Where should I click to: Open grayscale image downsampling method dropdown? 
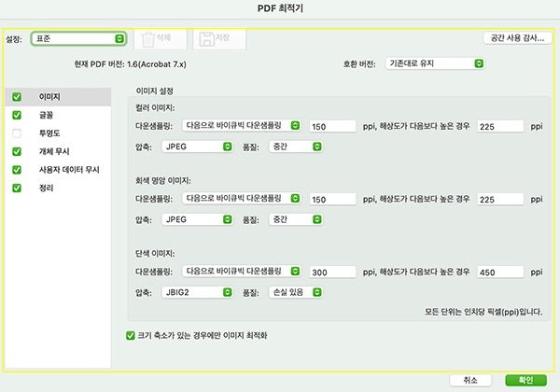[242, 199]
